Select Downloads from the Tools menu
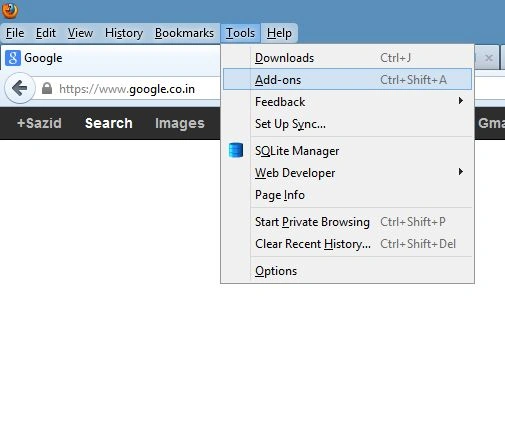This screenshot has height=441, width=505. (x=347, y=58)
